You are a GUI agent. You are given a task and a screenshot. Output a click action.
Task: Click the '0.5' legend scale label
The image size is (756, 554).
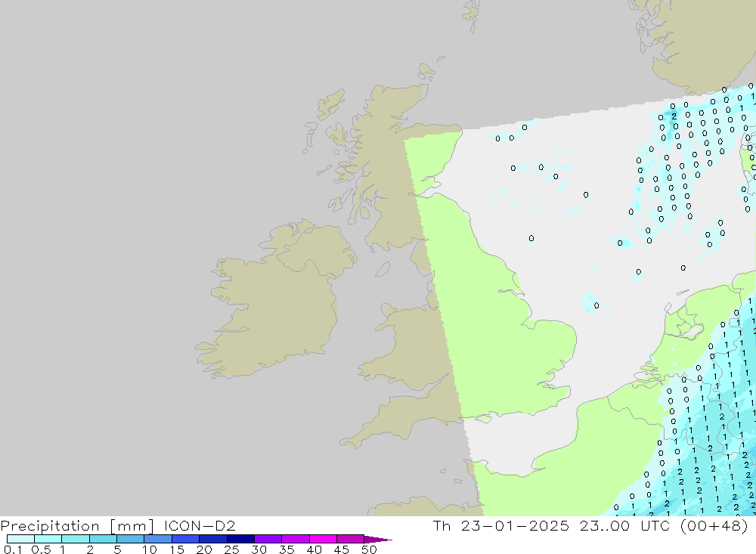(41, 549)
